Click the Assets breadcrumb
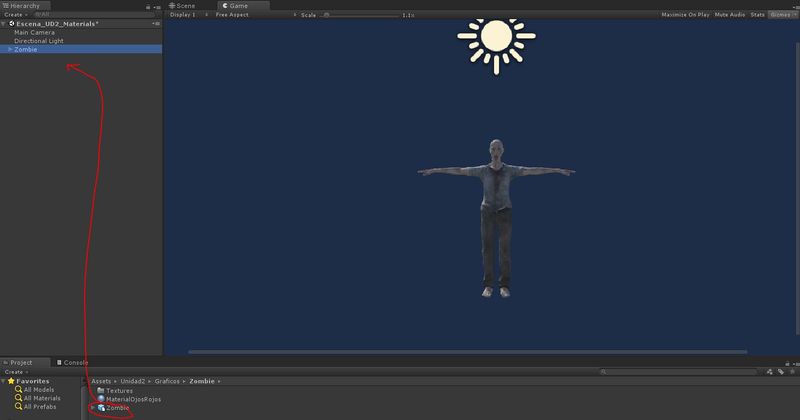Screen dimensions: 800x420 (101, 381)
